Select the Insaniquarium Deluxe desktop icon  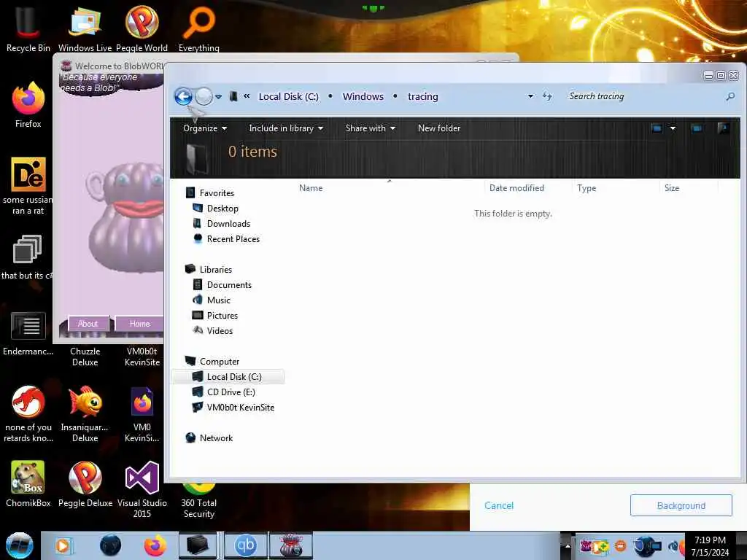85,414
